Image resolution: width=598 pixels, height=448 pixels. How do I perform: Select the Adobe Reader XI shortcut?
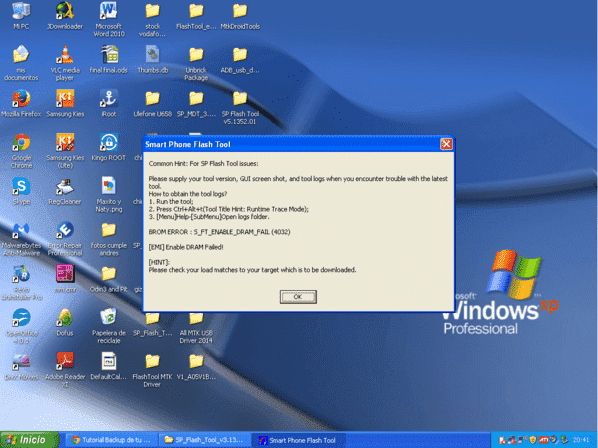[x=65, y=370]
